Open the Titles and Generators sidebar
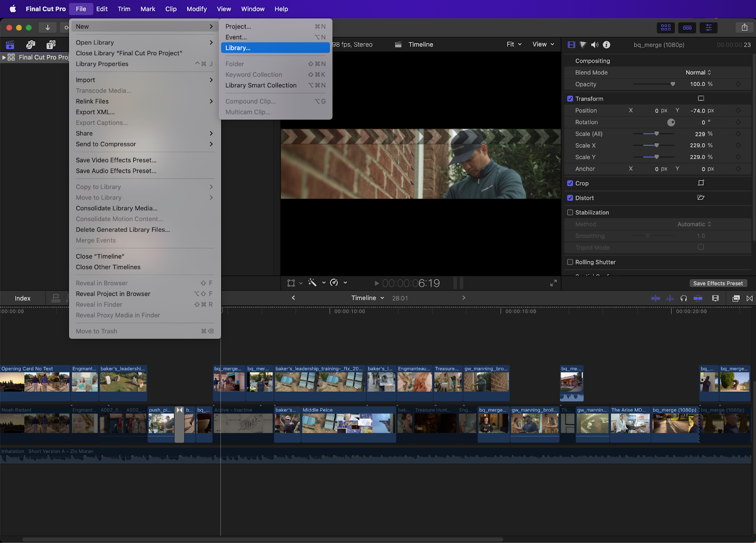 click(51, 45)
